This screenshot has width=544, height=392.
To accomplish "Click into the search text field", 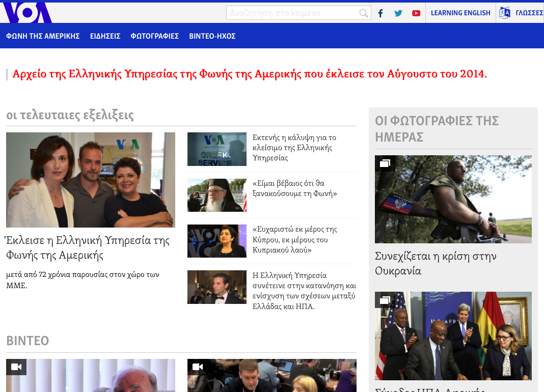I will tap(292, 13).
